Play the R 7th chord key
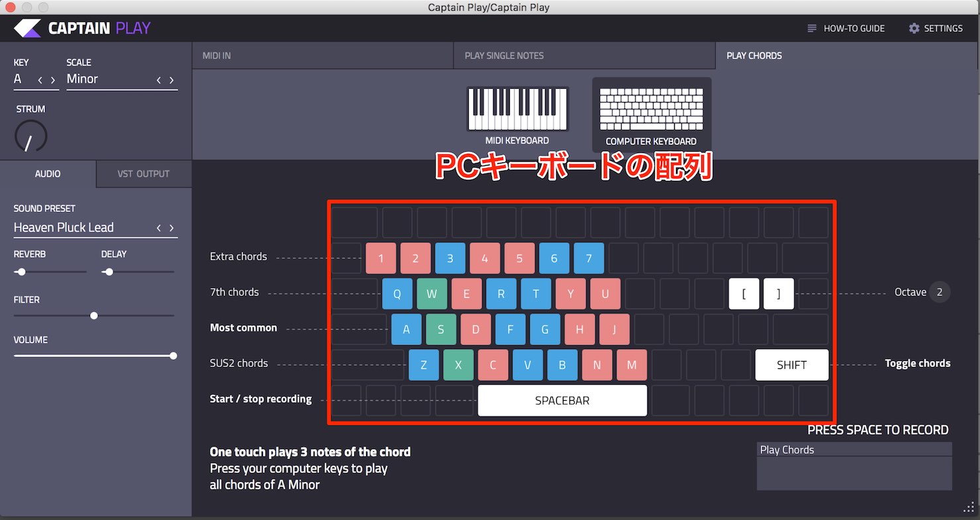This screenshot has width=980, height=520. point(501,294)
